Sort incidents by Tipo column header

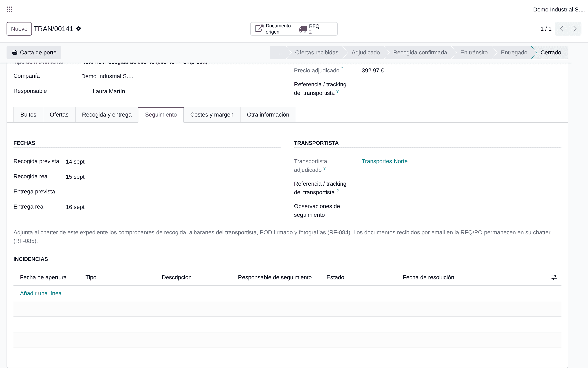click(91, 277)
